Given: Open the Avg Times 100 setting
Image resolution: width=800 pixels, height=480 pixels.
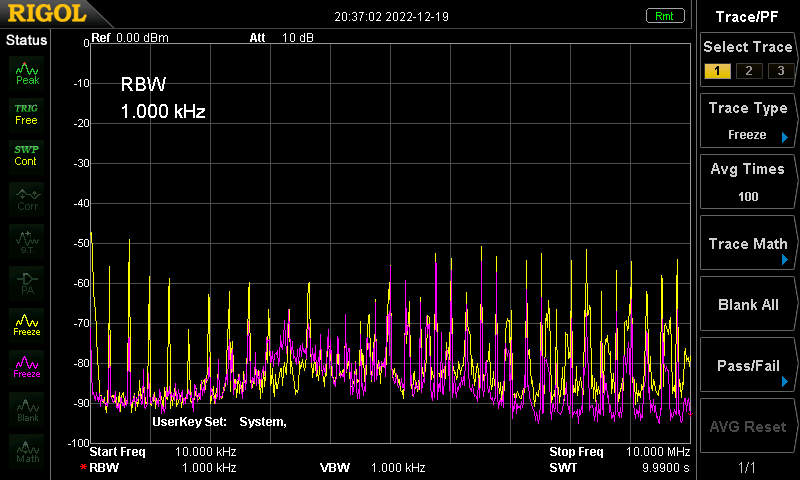Looking at the screenshot, I should (x=748, y=182).
